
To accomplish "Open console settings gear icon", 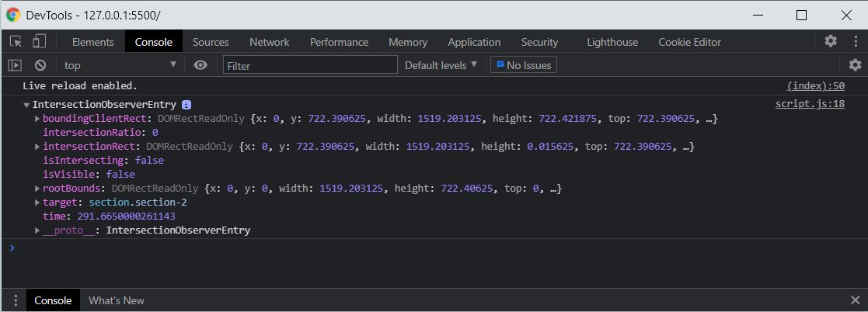I will click(x=855, y=65).
